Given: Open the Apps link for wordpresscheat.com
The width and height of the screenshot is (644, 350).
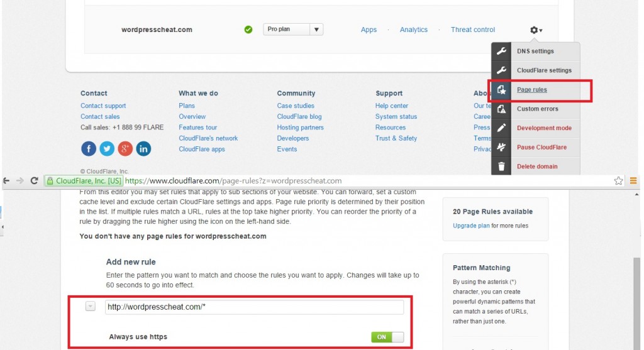Looking at the screenshot, I should click(x=369, y=30).
